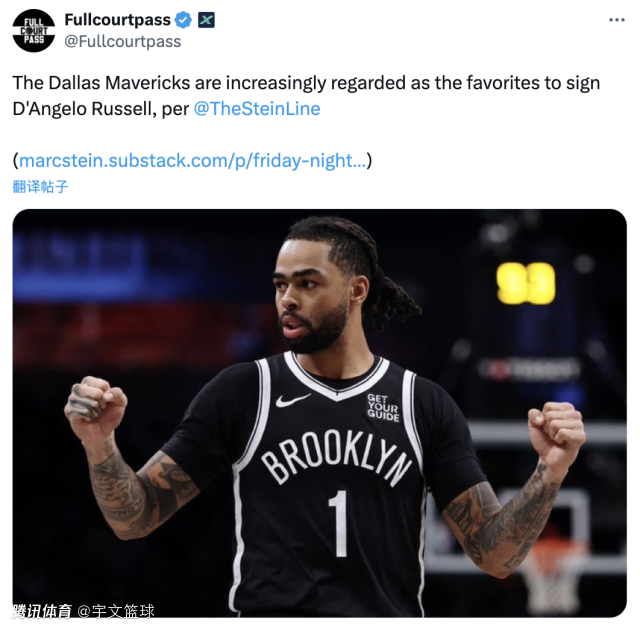Open the Fullcourtpass display name

[x=118, y=20]
